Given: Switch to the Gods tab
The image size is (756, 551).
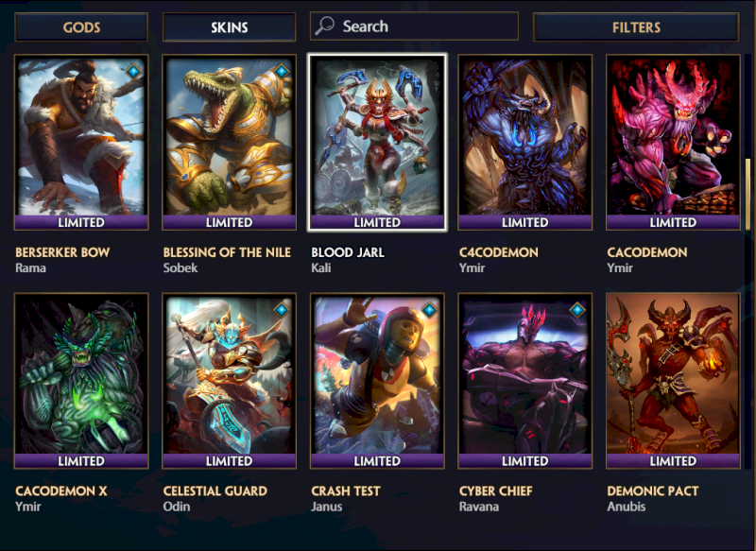Looking at the screenshot, I should click(x=81, y=27).
